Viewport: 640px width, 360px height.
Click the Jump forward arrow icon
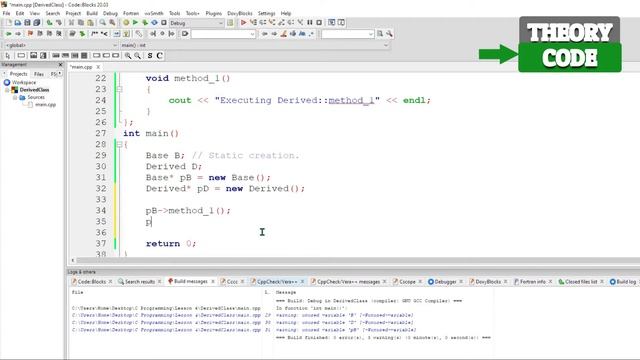(18, 34)
